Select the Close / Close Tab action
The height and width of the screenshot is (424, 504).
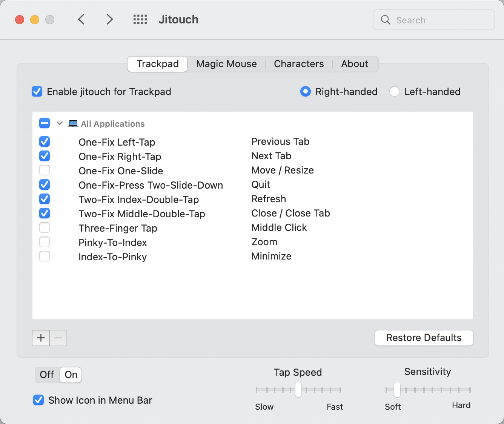click(x=290, y=213)
